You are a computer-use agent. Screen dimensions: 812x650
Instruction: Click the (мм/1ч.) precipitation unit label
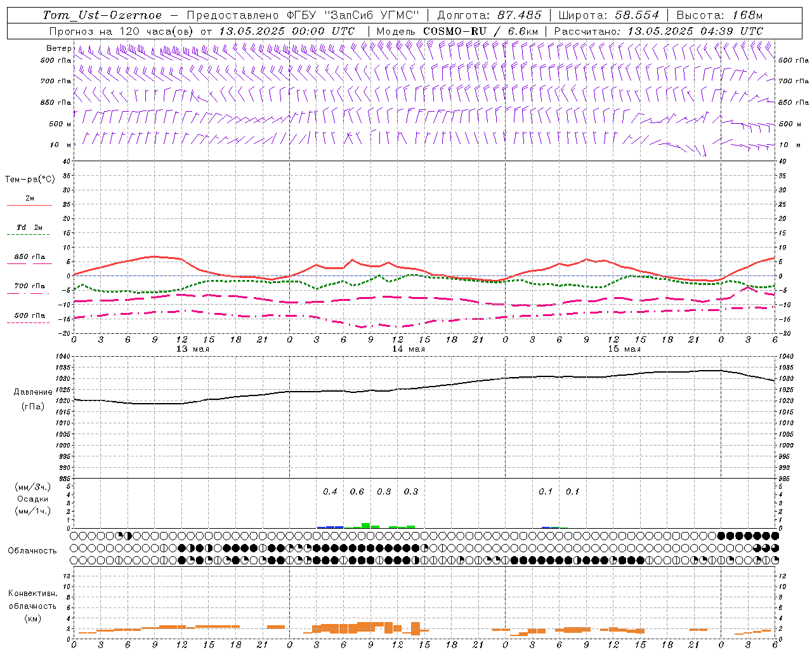pyautogui.click(x=33, y=511)
